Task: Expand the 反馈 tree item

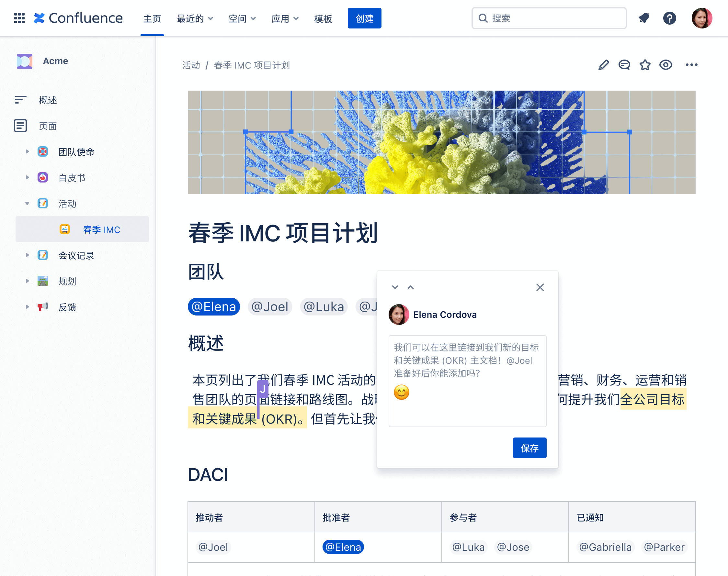Action: [27, 307]
